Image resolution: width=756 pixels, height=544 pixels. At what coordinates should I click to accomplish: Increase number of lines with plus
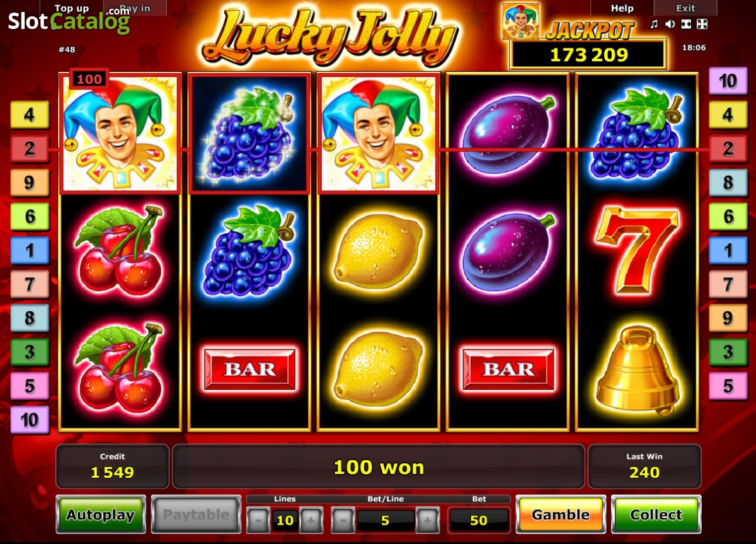coord(310,520)
